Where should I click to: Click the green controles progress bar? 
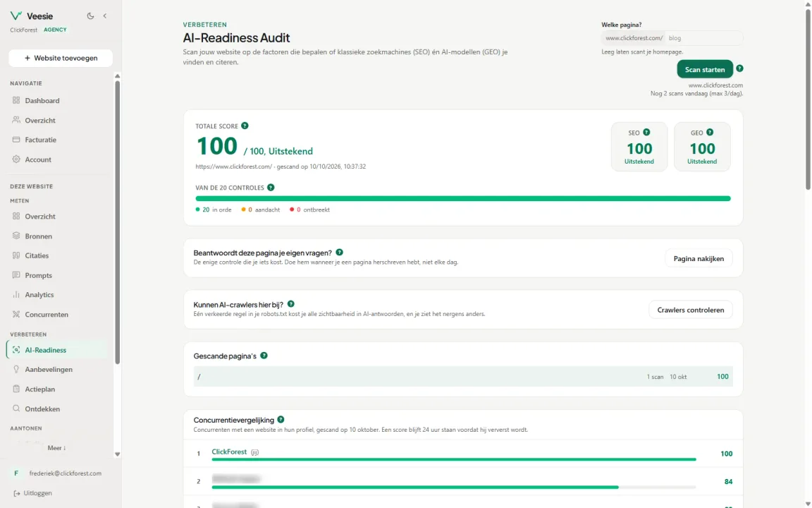[463, 198]
